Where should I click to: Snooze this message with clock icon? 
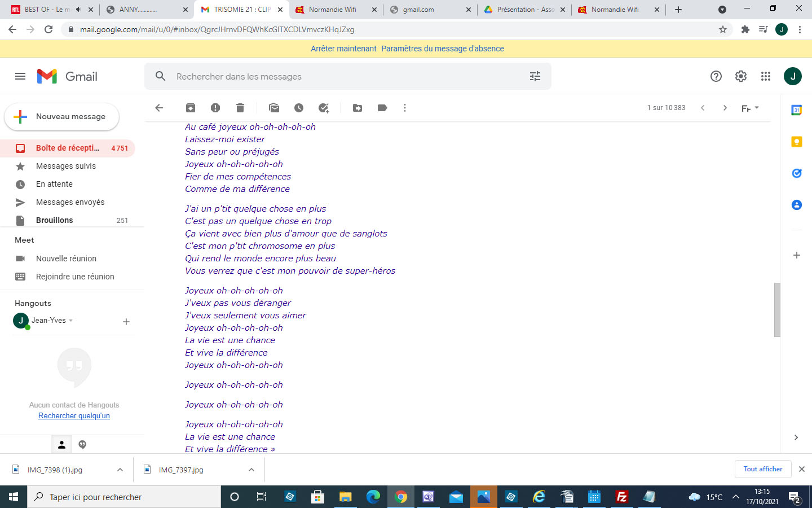[299, 108]
